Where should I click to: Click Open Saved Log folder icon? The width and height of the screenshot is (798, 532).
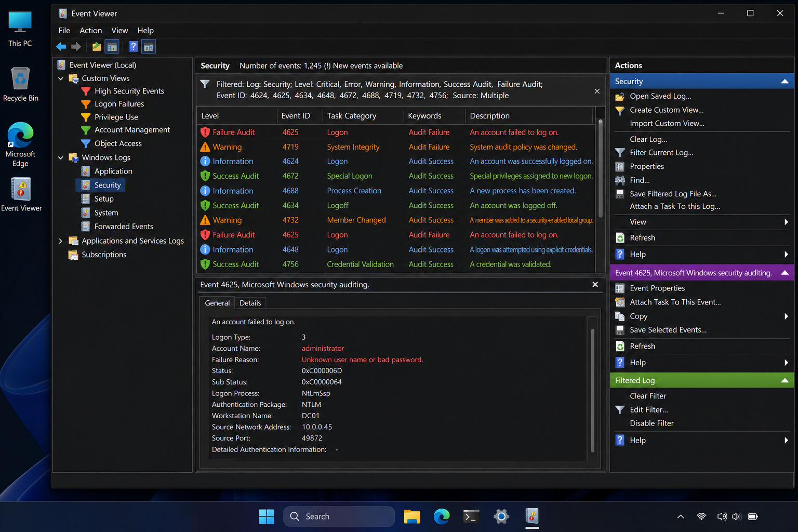(620, 96)
